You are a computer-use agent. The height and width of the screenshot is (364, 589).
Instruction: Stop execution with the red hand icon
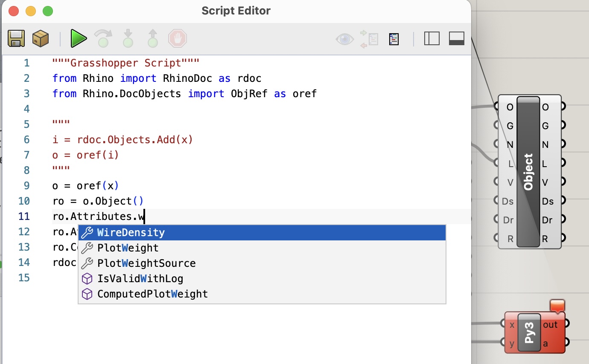tap(178, 39)
